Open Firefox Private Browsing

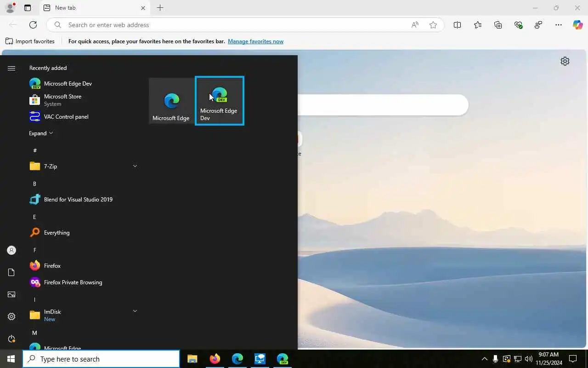coord(83,282)
